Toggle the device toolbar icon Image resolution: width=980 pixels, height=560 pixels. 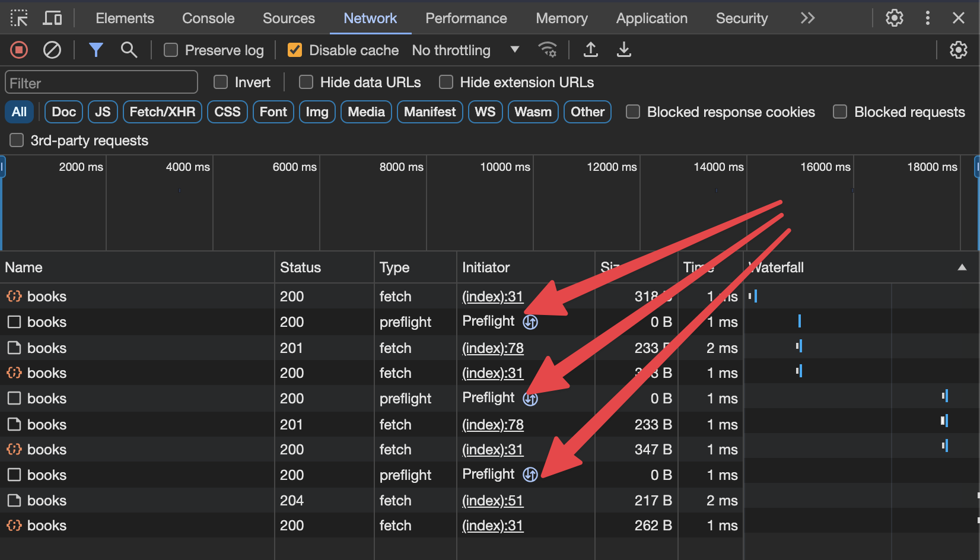tap(52, 18)
